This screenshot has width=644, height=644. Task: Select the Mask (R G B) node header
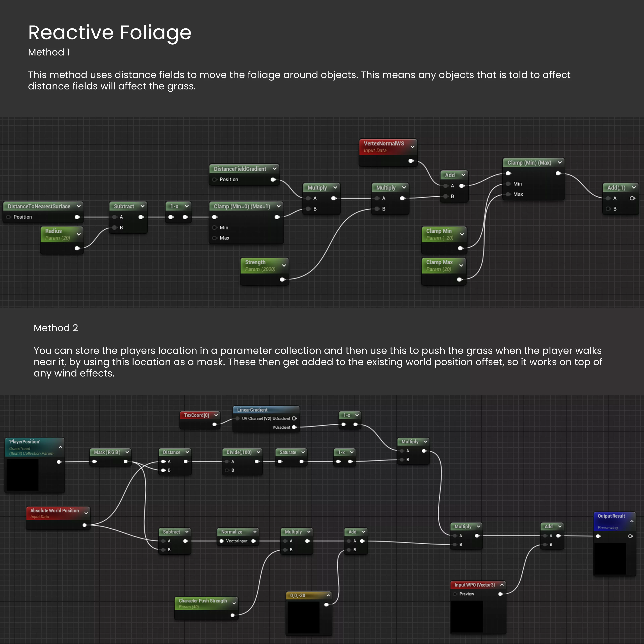pyautogui.click(x=107, y=452)
